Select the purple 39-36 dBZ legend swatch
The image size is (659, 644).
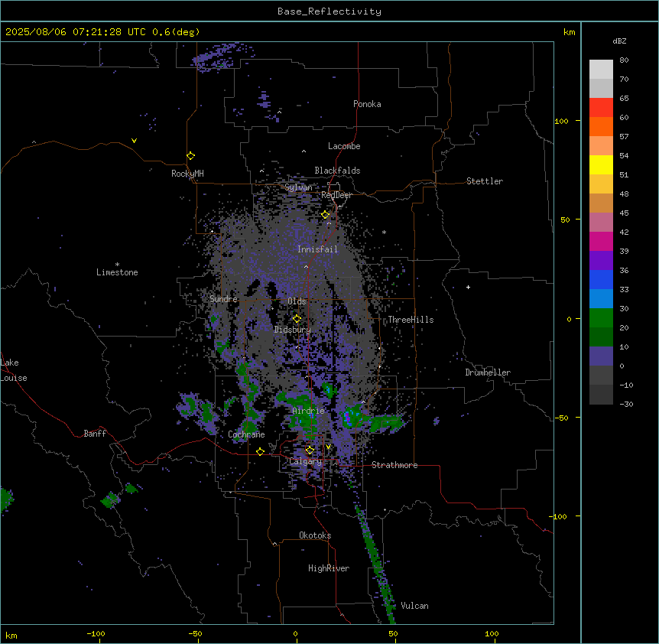pos(601,261)
